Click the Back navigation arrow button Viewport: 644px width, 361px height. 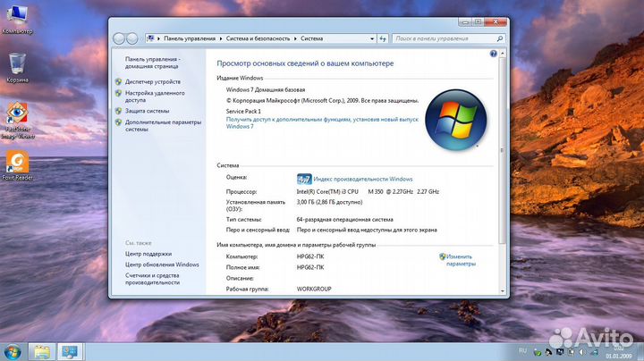click(119, 38)
